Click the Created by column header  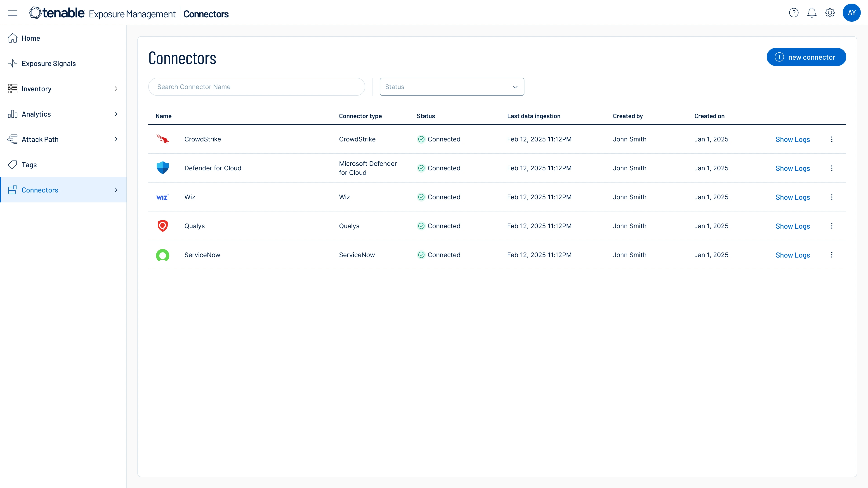tap(628, 116)
